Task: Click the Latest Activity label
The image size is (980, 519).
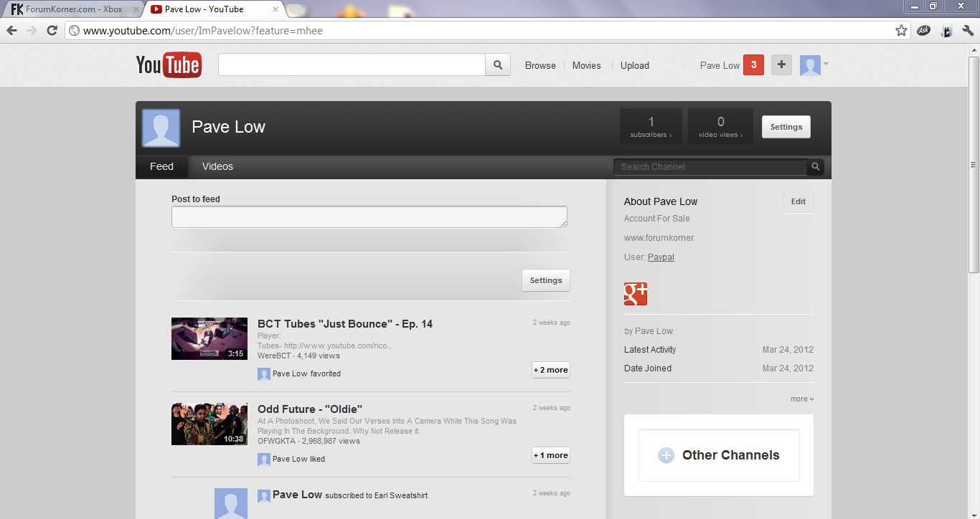Action: (650, 350)
